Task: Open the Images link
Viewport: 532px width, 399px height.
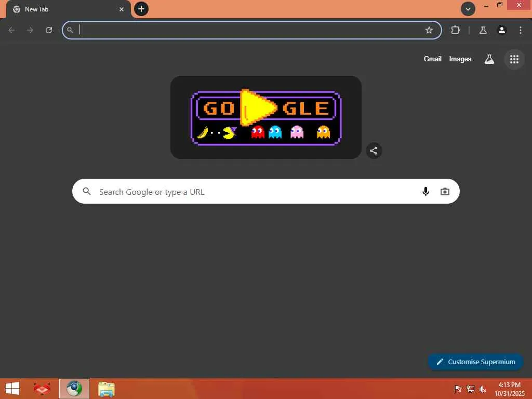Action: pos(460,59)
